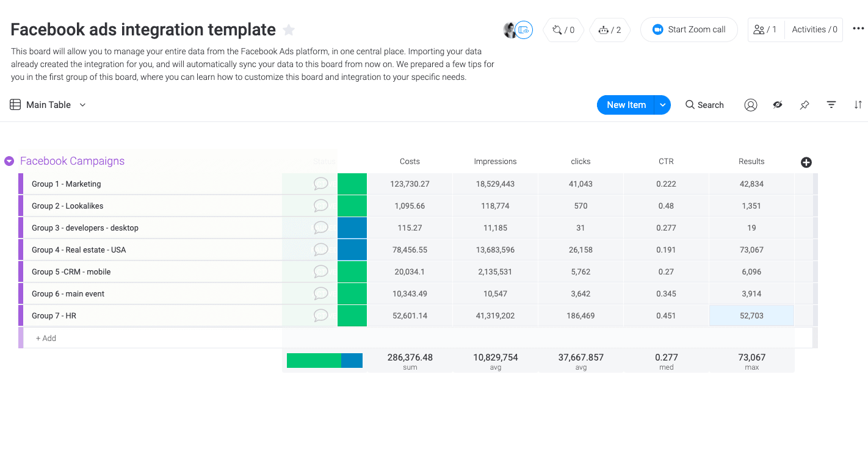Click the board title Facebook ads integration template
The width and height of the screenshot is (868, 474).
pos(143,29)
